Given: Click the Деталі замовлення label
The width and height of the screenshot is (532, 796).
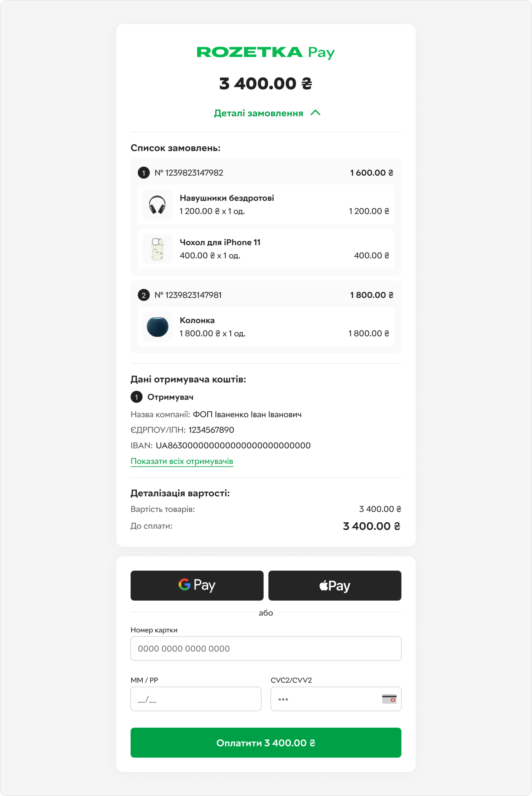Looking at the screenshot, I should pyautogui.click(x=259, y=113).
